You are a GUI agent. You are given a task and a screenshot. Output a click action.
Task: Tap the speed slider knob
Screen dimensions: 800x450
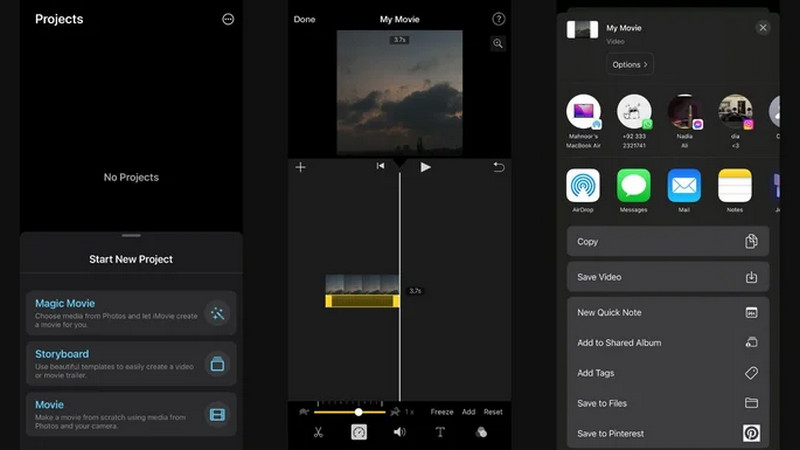pos(358,412)
